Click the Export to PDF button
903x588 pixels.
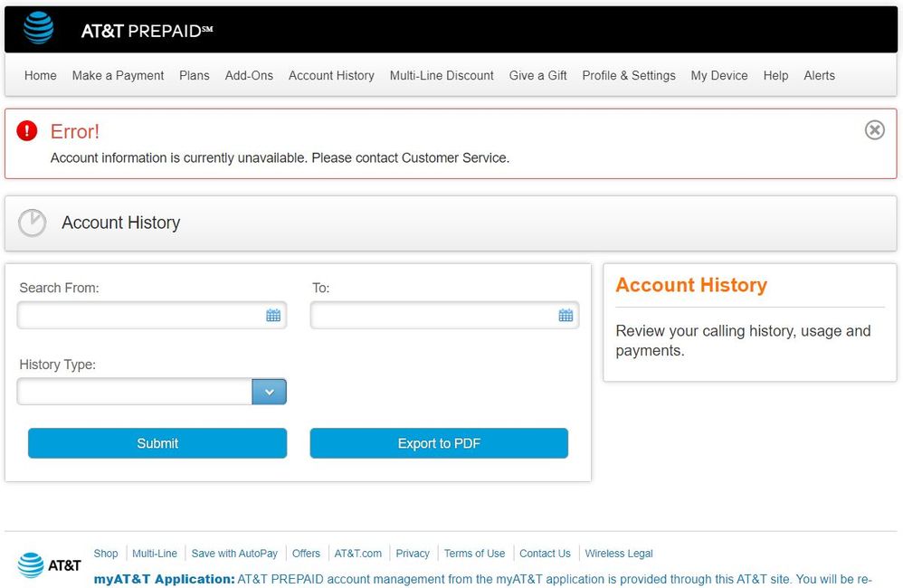[x=439, y=443]
